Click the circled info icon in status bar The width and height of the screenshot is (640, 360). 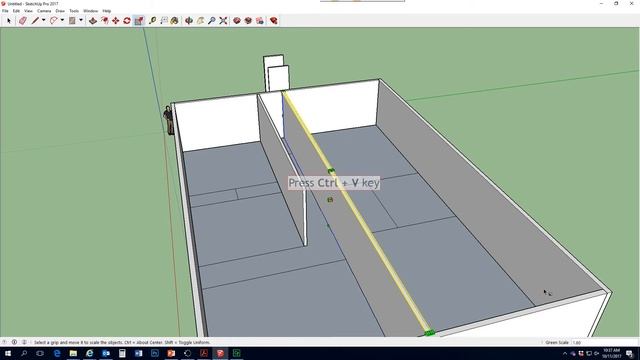(x=14, y=342)
